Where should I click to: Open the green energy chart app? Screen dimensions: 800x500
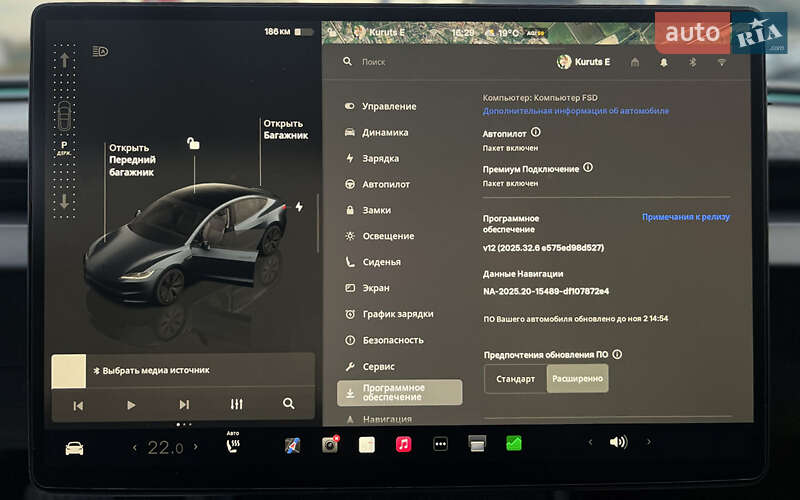tap(514, 443)
